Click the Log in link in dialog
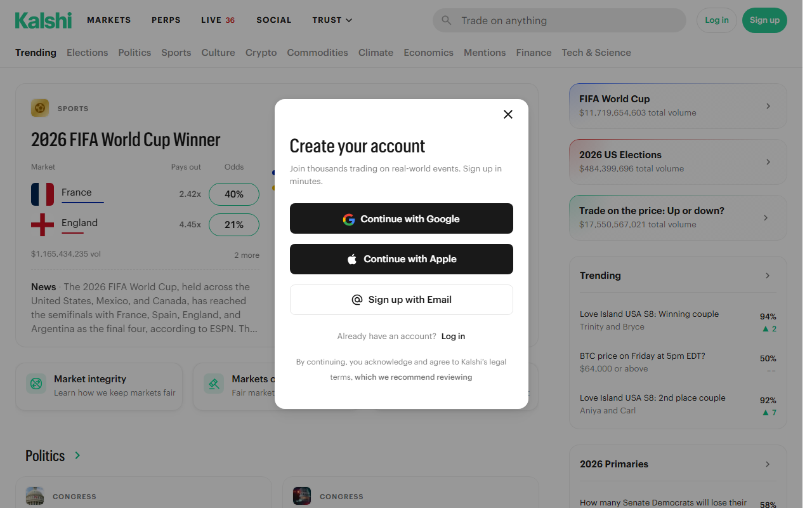This screenshot has width=812, height=508. 453,337
